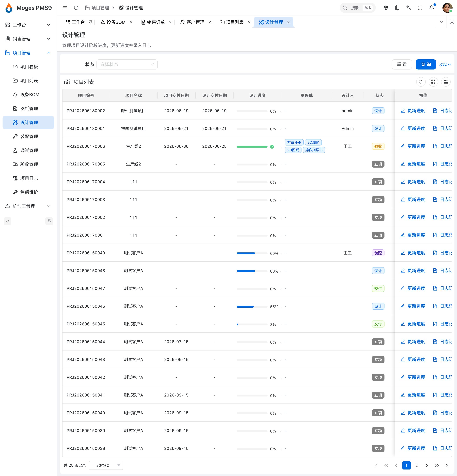Open 项目看板 in the sidebar
This screenshot has height=476, width=457.
pyautogui.click(x=28, y=66)
